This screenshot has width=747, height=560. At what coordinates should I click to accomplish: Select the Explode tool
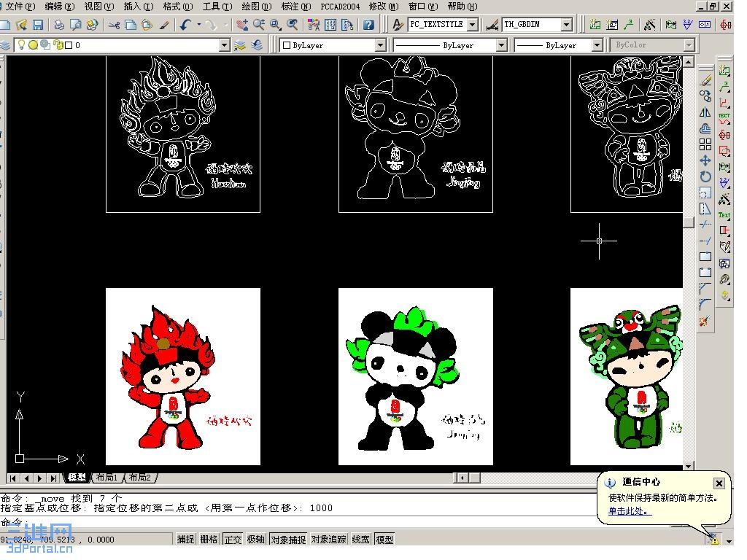(705, 321)
